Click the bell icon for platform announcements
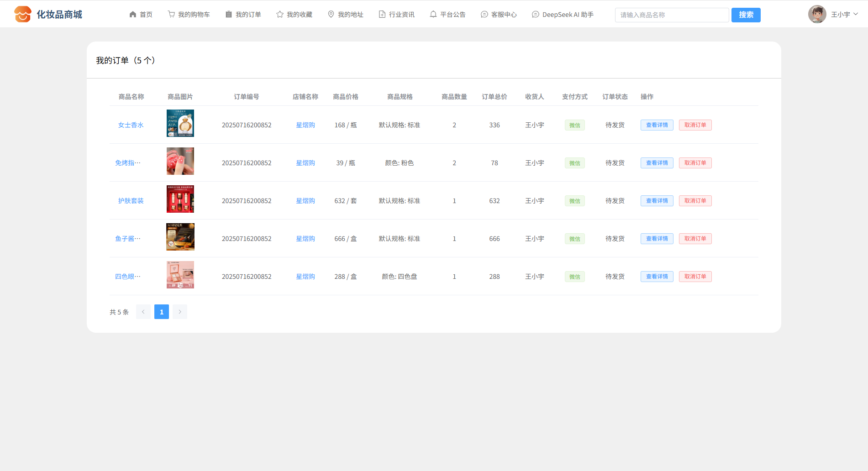The width and height of the screenshot is (868, 471). coord(433,15)
